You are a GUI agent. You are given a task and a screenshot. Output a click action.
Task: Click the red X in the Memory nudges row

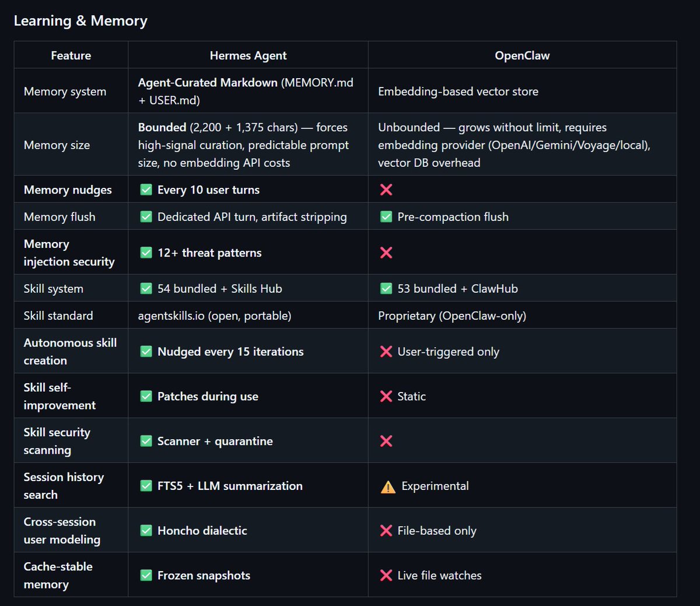386,190
